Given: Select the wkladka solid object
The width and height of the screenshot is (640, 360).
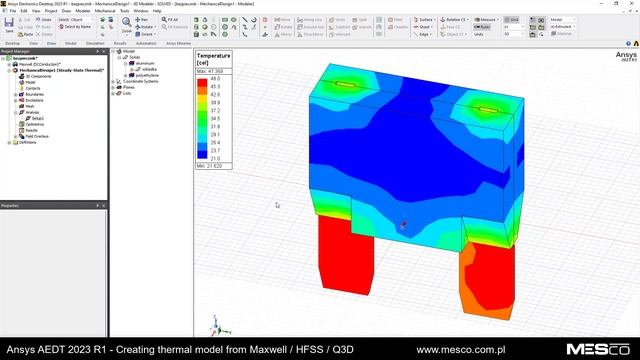Looking at the screenshot, I should (149, 69).
